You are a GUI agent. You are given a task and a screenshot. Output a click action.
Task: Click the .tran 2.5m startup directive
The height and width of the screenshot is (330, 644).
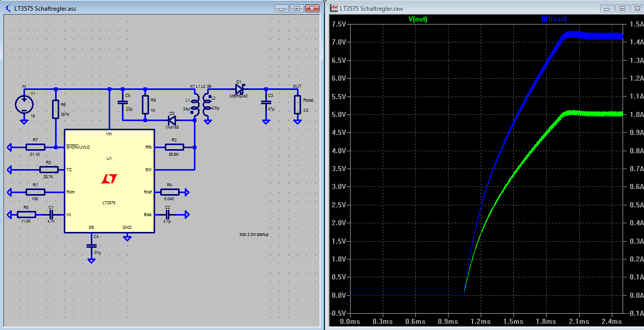click(254, 235)
